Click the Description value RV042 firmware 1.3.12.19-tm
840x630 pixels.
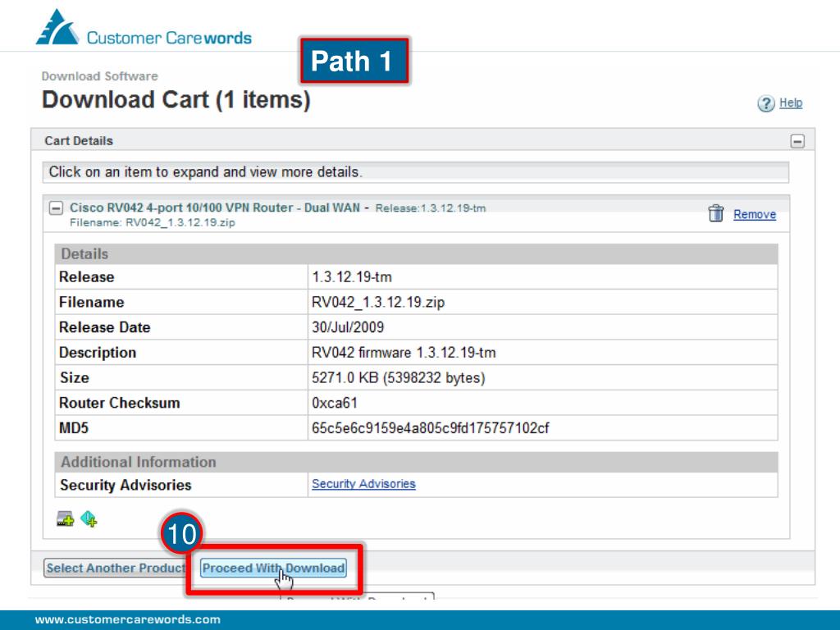click(x=404, y=353)
